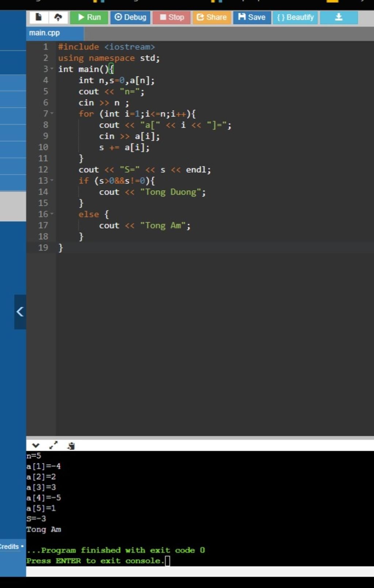The image size is (374, 588).
Task: Save the current file
Action: (252, 17)
